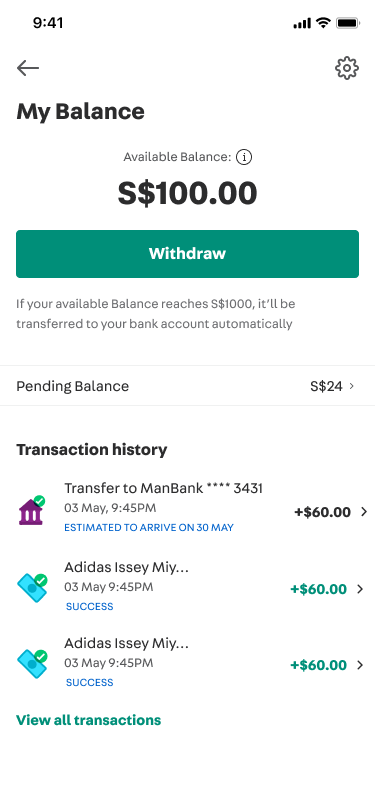
Task: Tap the battery status icon
Action: [x=348, y=23]
